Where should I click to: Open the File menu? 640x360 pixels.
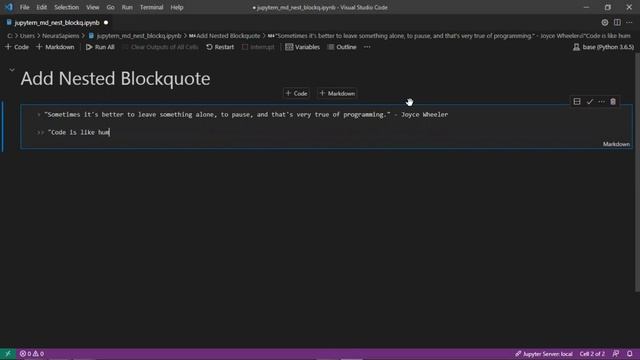(24, 7)
